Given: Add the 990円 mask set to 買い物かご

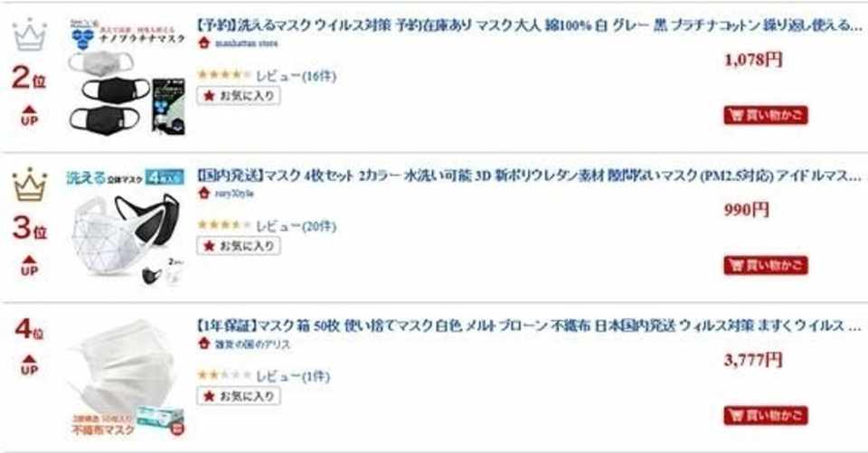Looking at the screenshot, I should (765, 265).
